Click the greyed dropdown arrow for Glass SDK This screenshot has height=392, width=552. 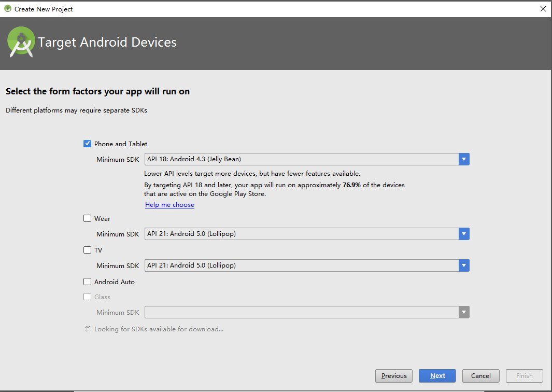[x=463, y=312]
